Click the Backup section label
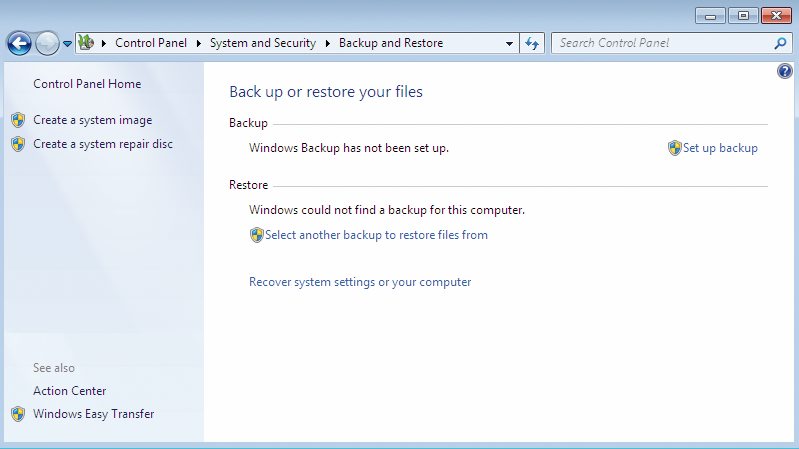This screenshot has height=449, width=799. point(248,123)
